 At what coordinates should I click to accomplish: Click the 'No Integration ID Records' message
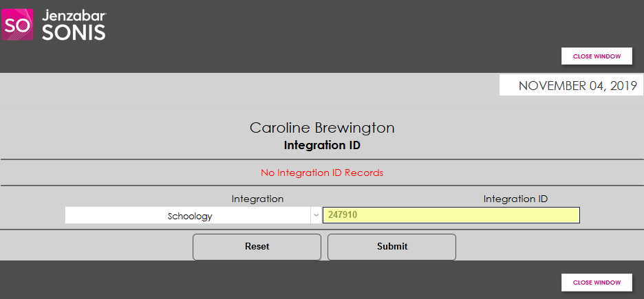coord(322,173)
